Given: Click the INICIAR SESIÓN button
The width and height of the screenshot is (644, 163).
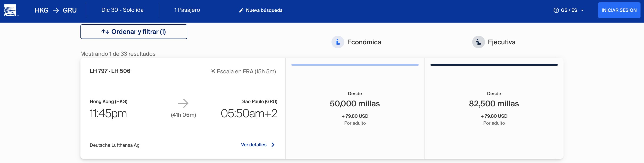Looking at the screenshot, I should [619, 10].
